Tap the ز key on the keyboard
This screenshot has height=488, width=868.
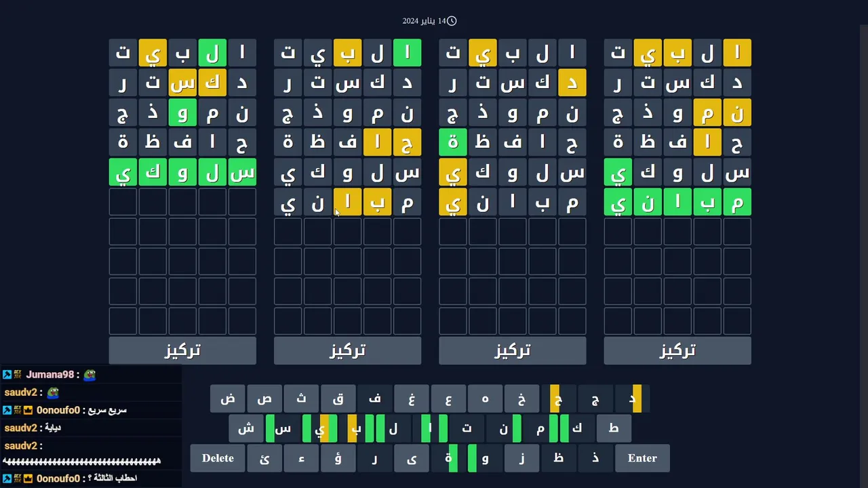pos(521,458)
